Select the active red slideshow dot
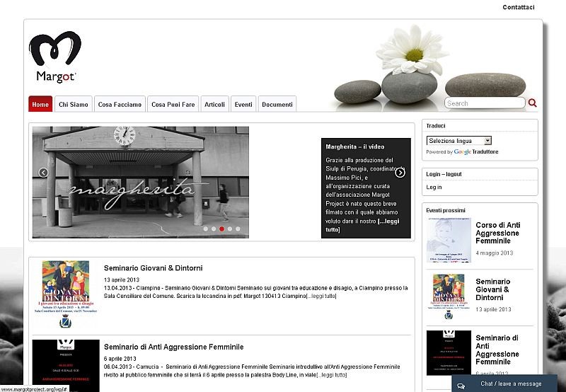This screenshot has width=566, height=392. [x=221, y=229]
